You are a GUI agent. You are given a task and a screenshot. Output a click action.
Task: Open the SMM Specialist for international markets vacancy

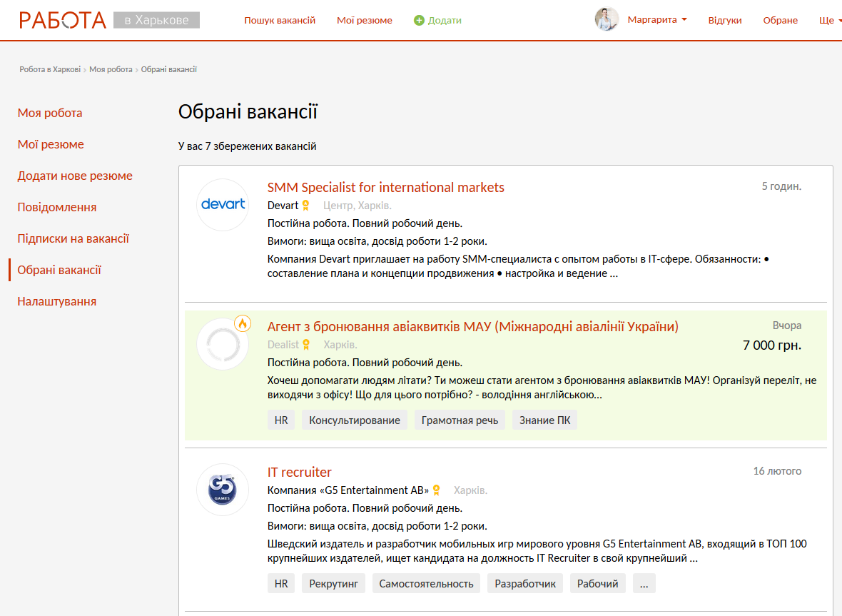(x=385, y=187)
